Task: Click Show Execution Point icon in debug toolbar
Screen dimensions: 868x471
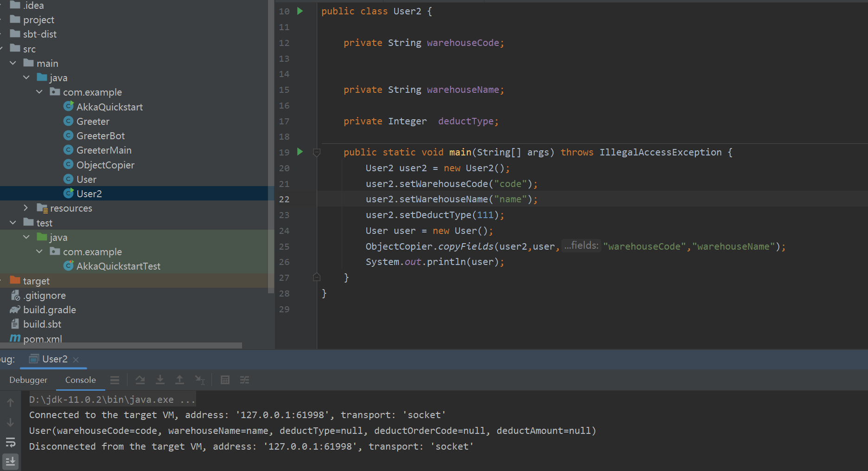Action: coord(115,380)
